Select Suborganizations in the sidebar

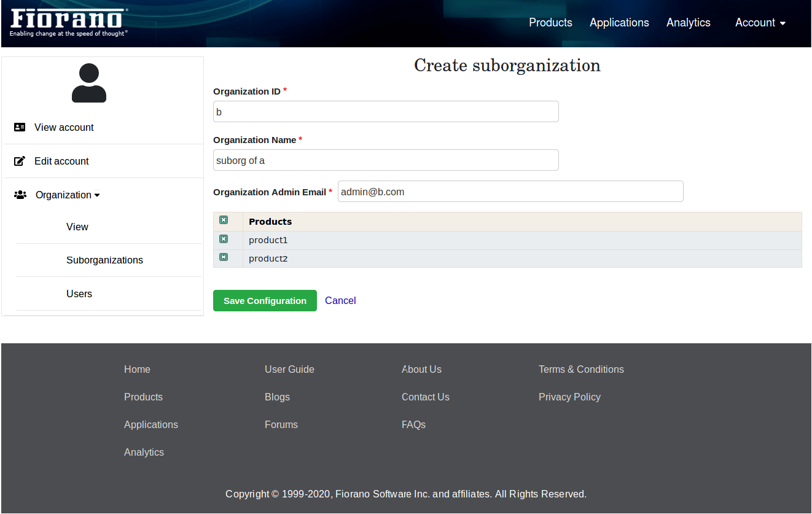(x=104, y=260)
